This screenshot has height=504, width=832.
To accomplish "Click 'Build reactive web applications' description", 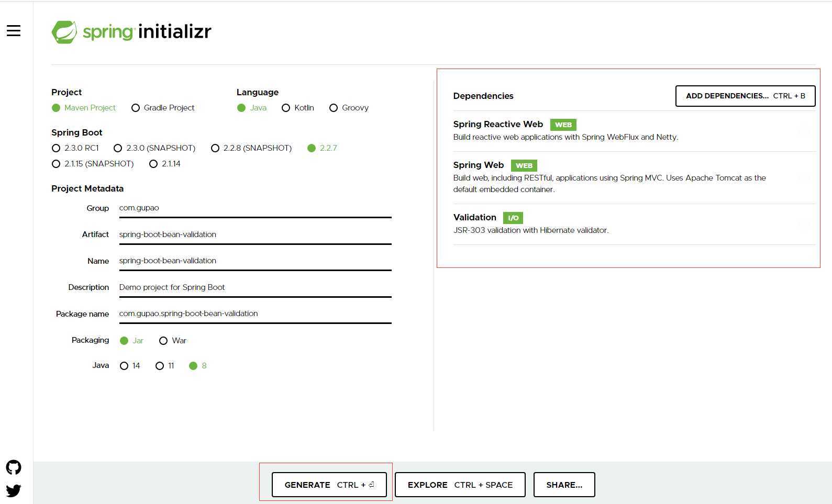I will click(565, 137).
